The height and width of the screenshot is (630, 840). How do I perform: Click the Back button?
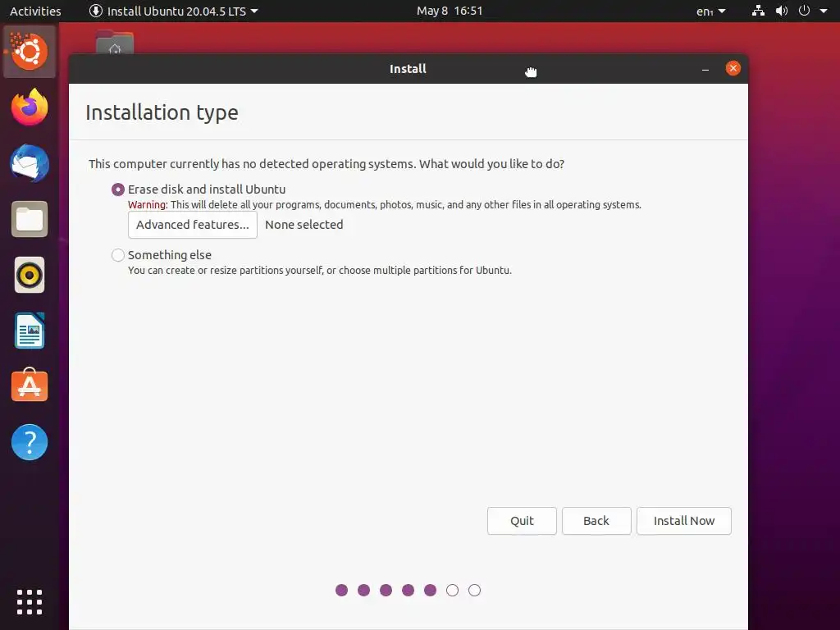click(596, 521)
